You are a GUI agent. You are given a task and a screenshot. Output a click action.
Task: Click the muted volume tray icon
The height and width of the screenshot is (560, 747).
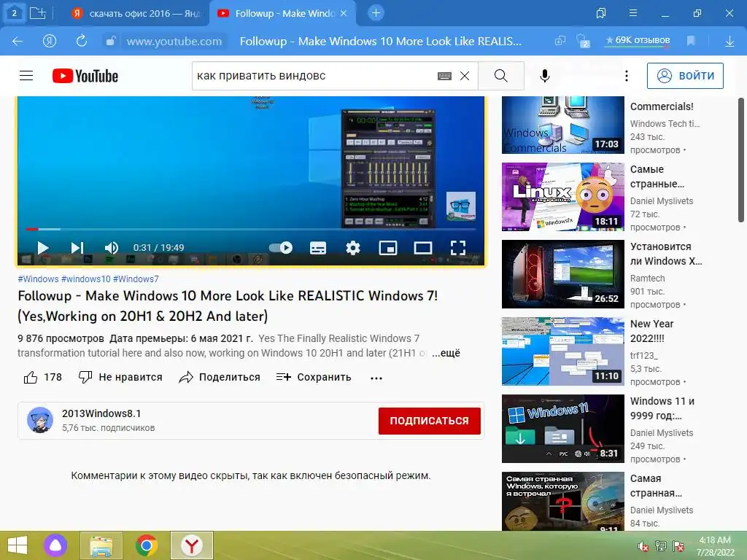(x=643, y=546)
